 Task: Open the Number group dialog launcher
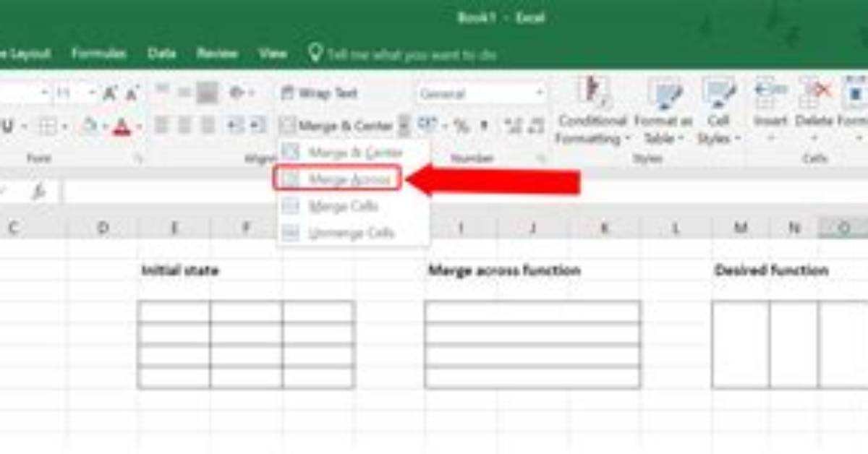[540, 159]
